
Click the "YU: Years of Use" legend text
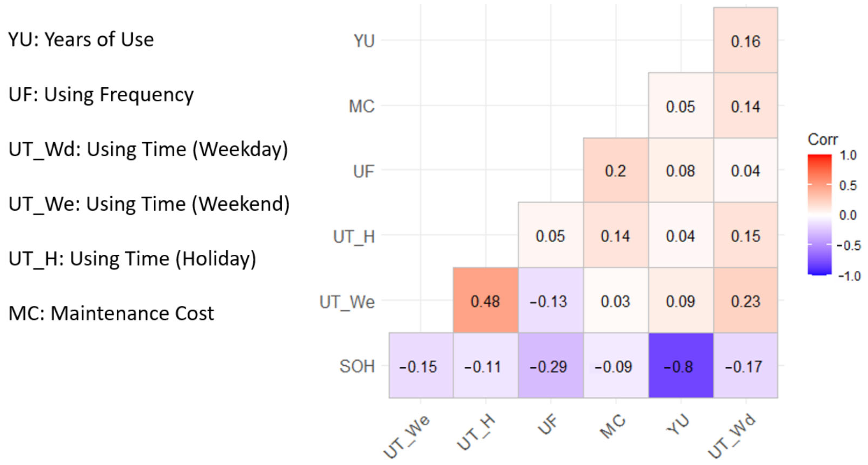click(81, 39)
